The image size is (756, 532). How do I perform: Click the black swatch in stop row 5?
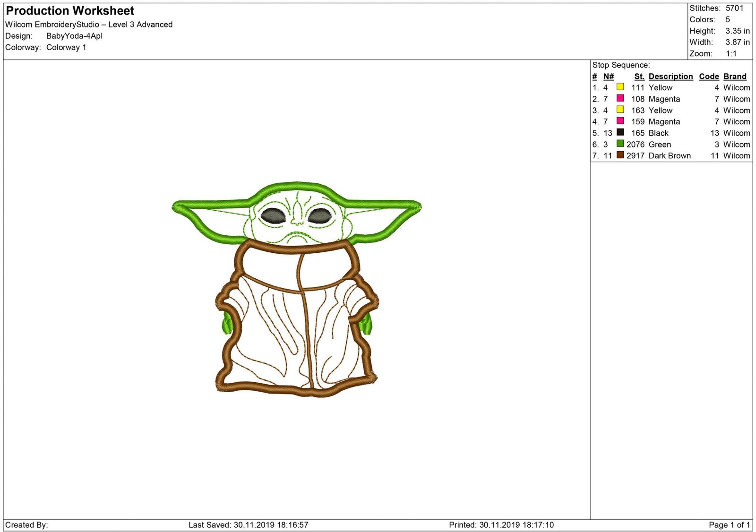tap(620, 132)
